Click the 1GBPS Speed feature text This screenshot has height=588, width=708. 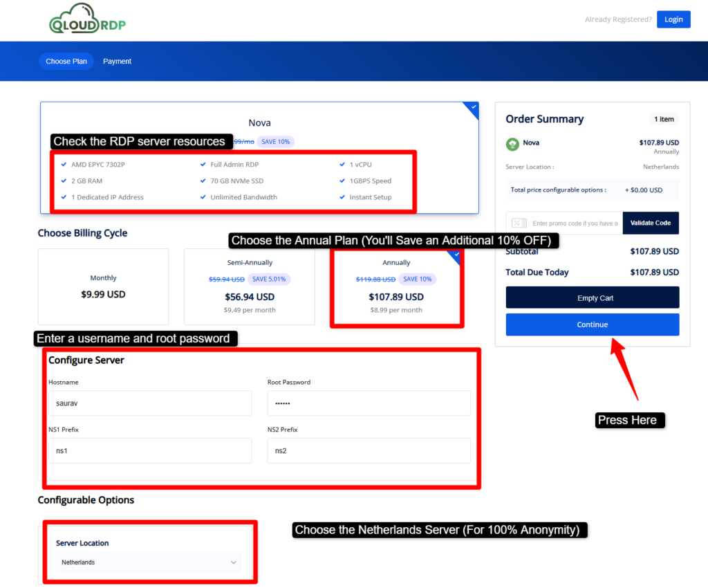[x=371, y=181]
